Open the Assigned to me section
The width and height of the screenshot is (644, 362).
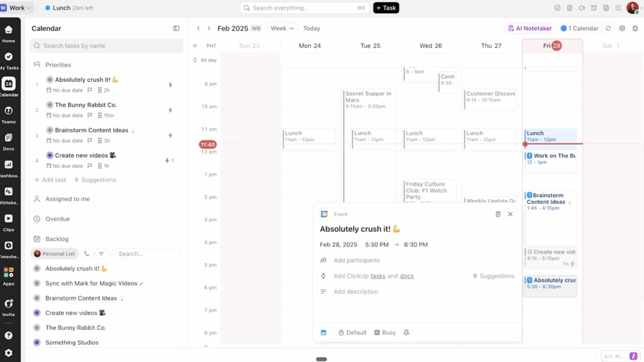[x=67, y=199]
